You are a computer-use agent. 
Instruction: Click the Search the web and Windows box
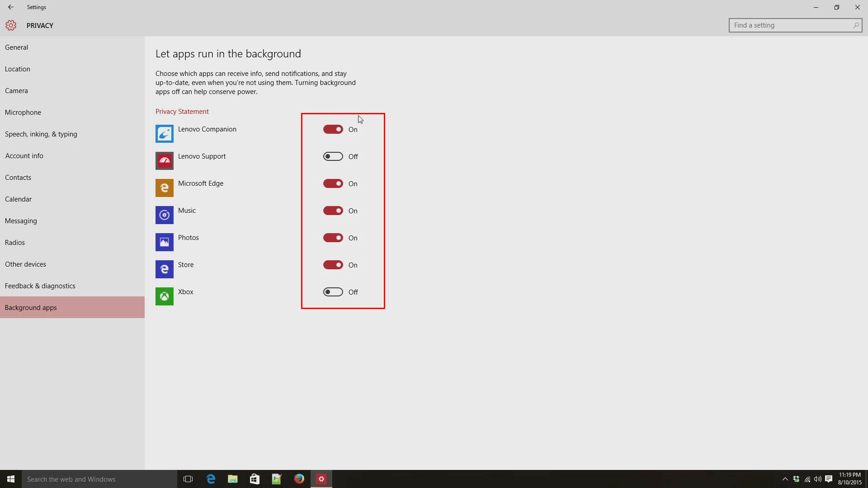tap(99, 479)
